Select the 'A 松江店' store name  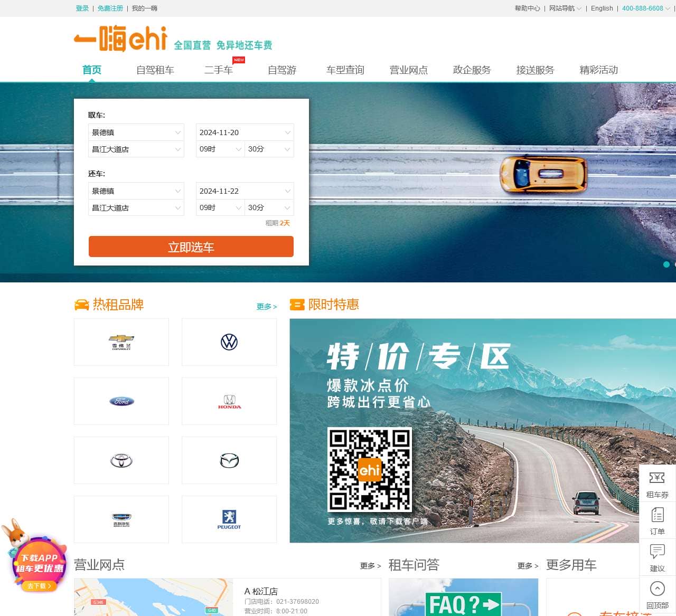[x=261, y=592]
